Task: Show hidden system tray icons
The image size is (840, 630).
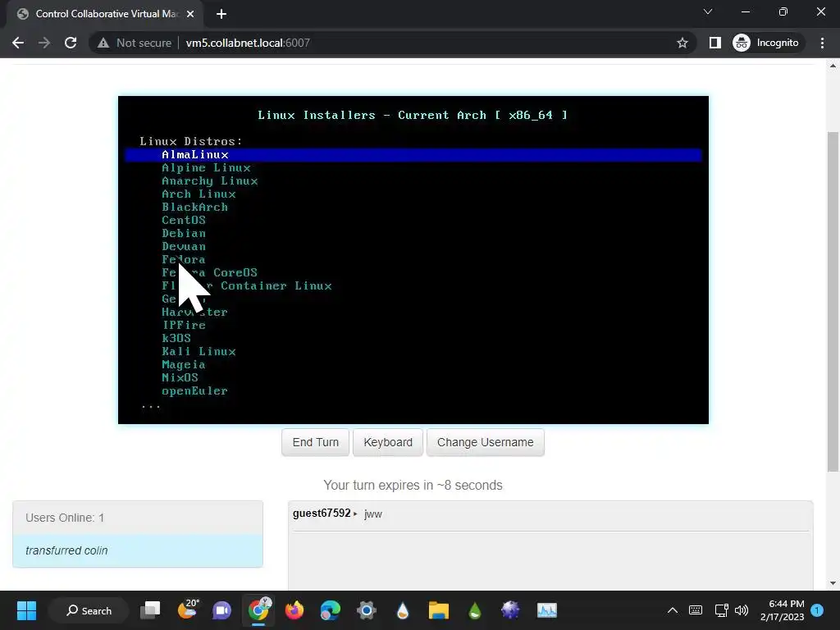Action: (673, 610)
